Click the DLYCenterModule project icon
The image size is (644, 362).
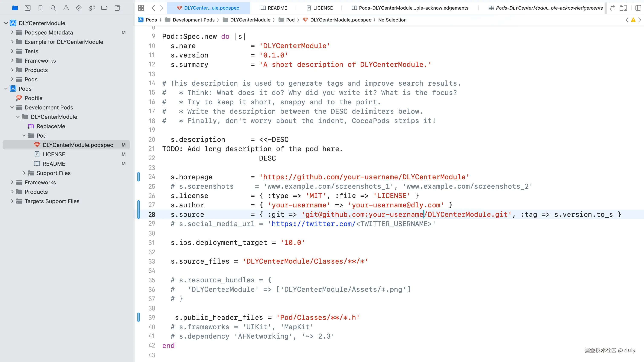pos(13,23)
